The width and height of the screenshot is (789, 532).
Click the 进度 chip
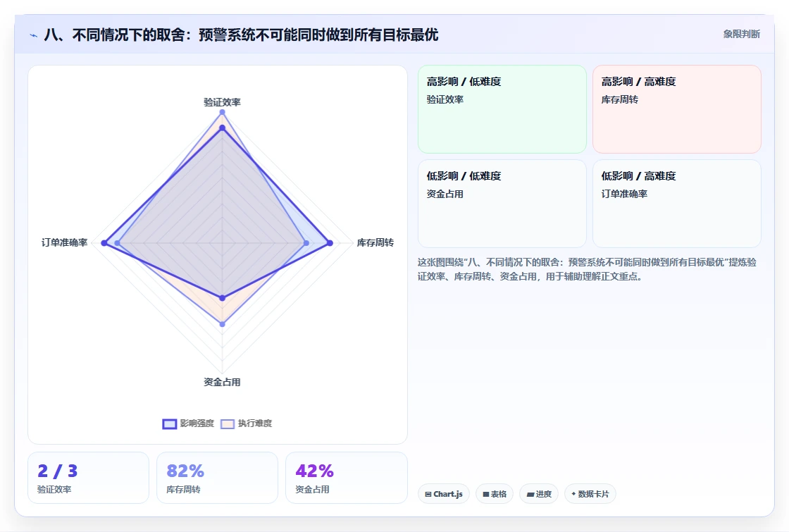[x=539, y=494]
